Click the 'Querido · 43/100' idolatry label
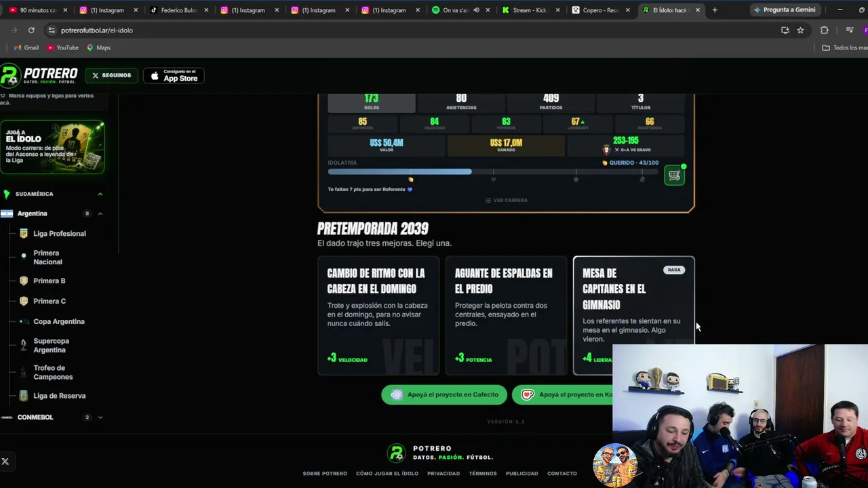 (631, 163)
